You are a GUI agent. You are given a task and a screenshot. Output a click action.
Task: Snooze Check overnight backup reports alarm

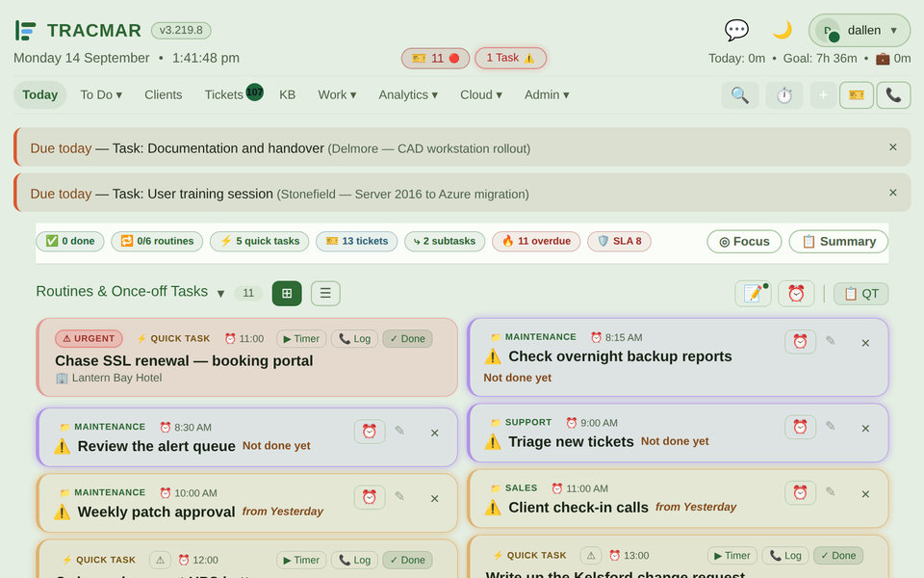click(x=800, y=341)
